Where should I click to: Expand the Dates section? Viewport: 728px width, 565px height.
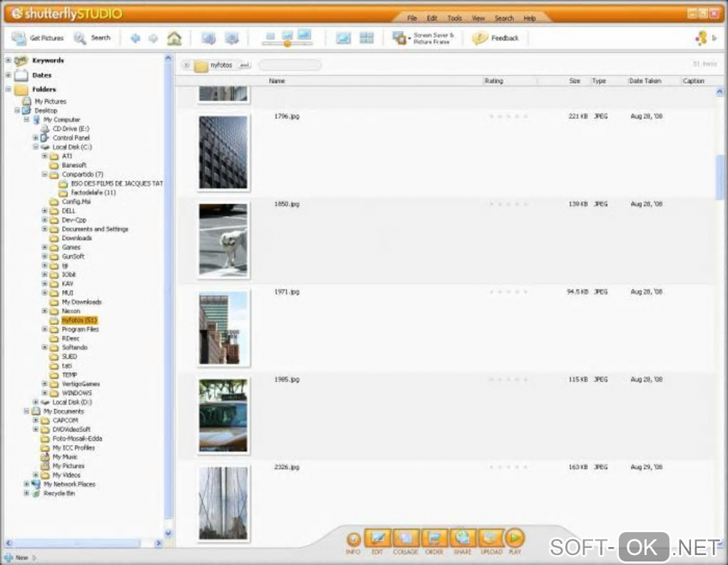click(x=8, y=75)
